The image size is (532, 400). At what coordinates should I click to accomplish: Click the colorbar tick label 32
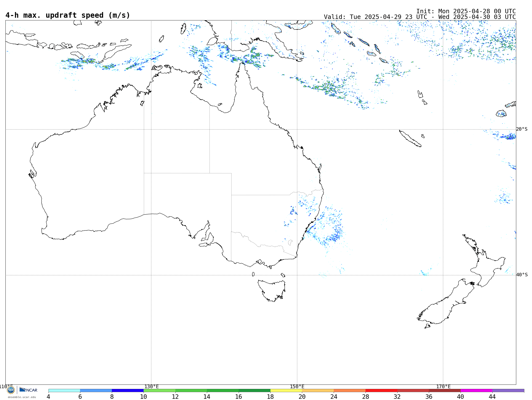pos(397,397)
